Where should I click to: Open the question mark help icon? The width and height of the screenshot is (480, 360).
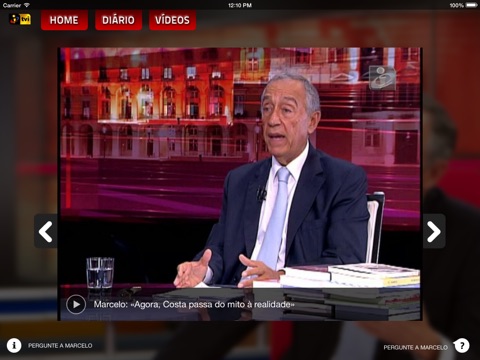(462, 346)
